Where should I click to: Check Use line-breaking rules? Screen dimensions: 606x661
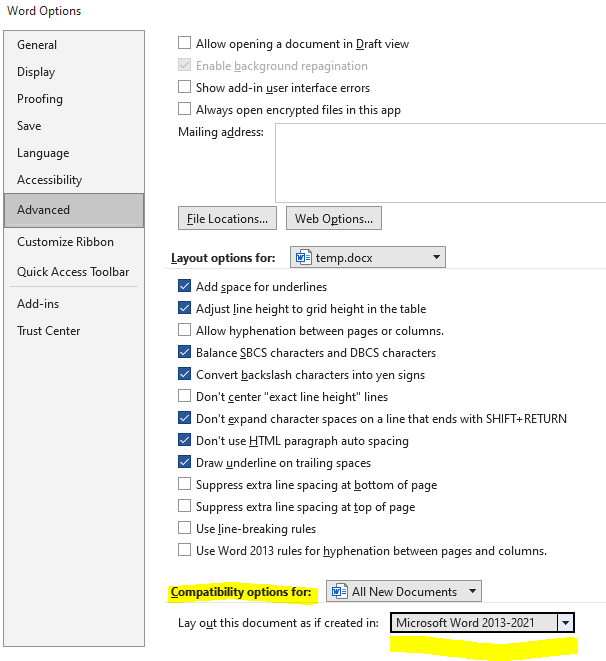184,528
